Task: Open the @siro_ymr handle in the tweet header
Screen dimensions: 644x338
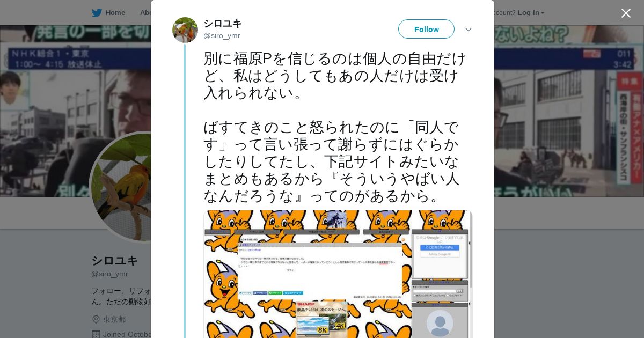Action: (x=222, y=36)
